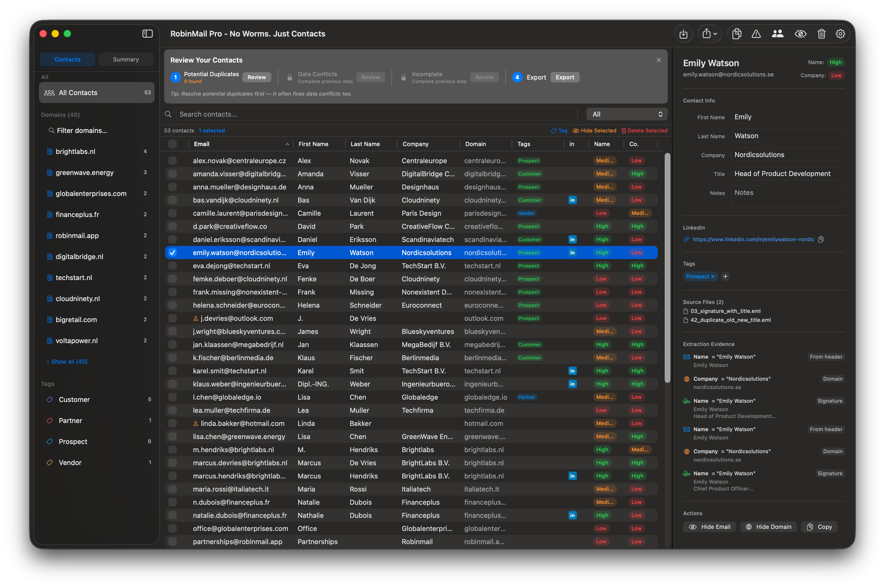Click the duplicate documents icon in the toolbar
This screenshot has height=588, width=885.
(x=737, y=34)
